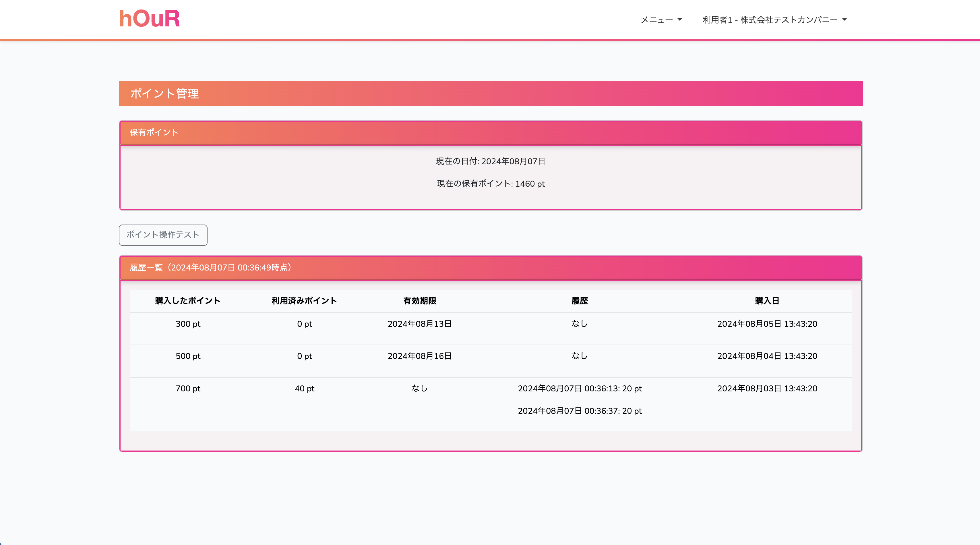Screen dimensions: 980x545
Task: Click the ポイント操作テスト button
Action: pyautogui.click(x=163, y=235)
